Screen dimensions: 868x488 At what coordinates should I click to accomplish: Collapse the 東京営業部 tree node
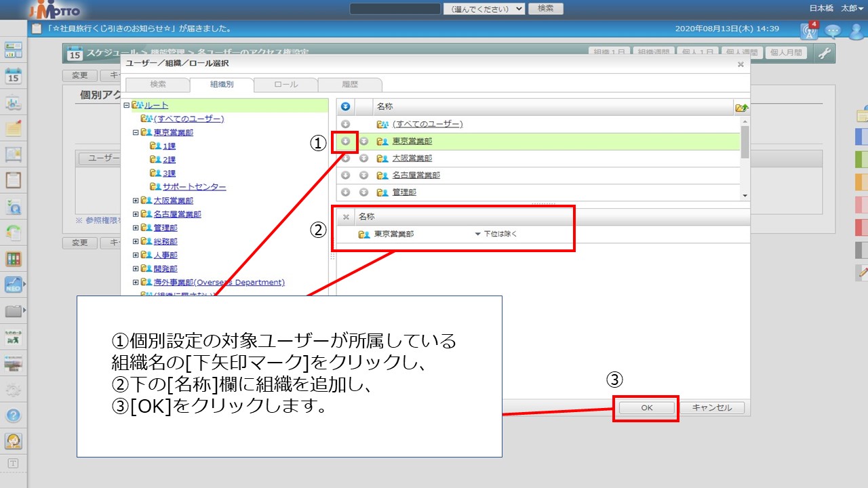pos(136,132)
